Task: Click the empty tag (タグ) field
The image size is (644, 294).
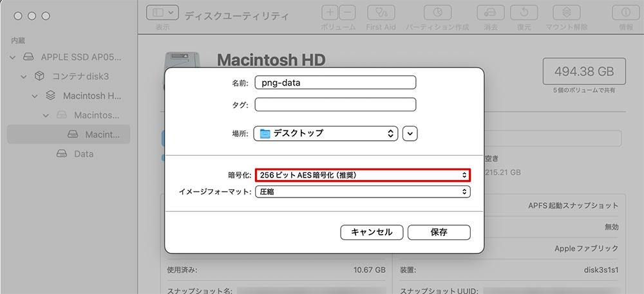Action: tap(335, 104)
